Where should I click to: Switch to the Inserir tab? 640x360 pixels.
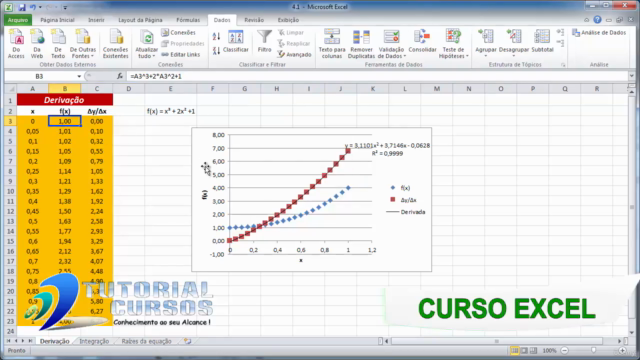(96, 20)
